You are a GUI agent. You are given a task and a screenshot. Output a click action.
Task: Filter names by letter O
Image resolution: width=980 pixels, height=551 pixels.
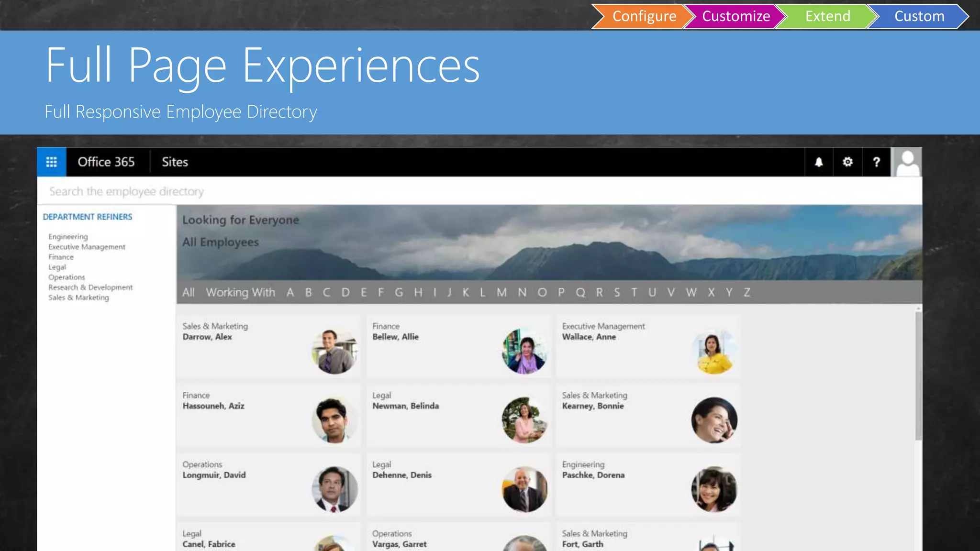(542, 292)
